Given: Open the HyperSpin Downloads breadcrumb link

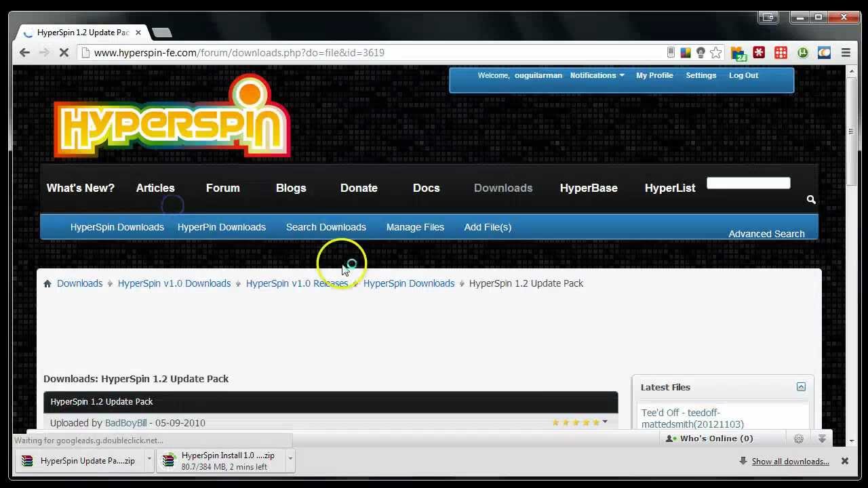Looking at the screenshot, I should coord(409,283).
